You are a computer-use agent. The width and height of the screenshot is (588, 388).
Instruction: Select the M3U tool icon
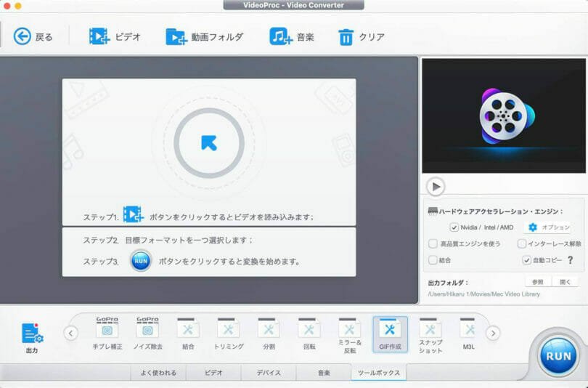pyautogui.click(x=468, y=328)
